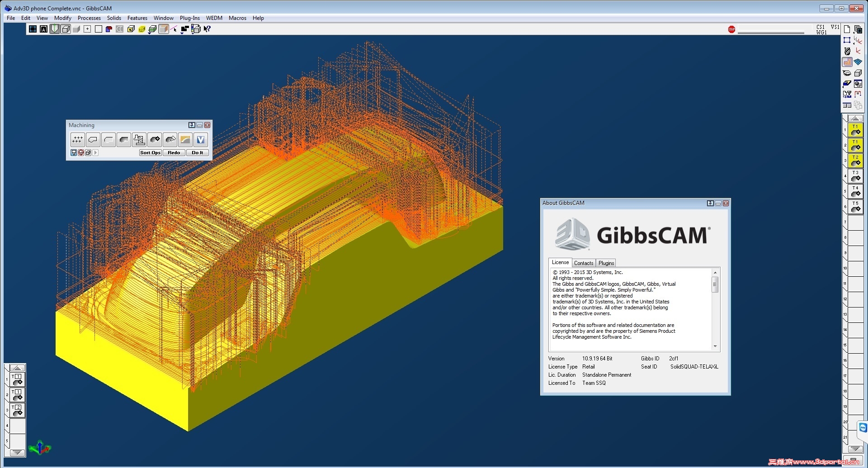Click the Sort Ops button
This screenshot has width=868, height=468.
coord(151,153)
